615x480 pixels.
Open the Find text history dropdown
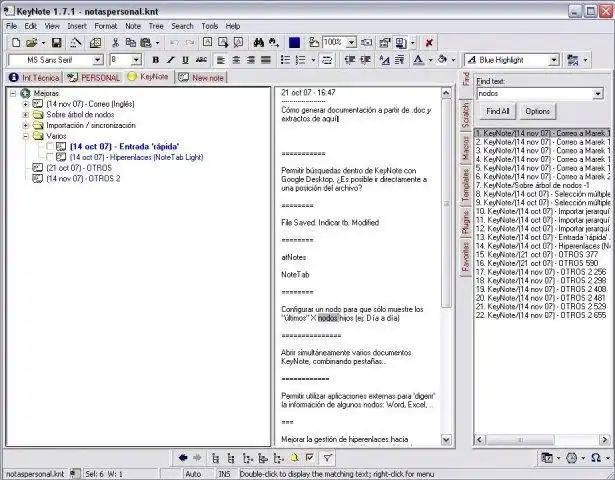click(x=598, y=94)
